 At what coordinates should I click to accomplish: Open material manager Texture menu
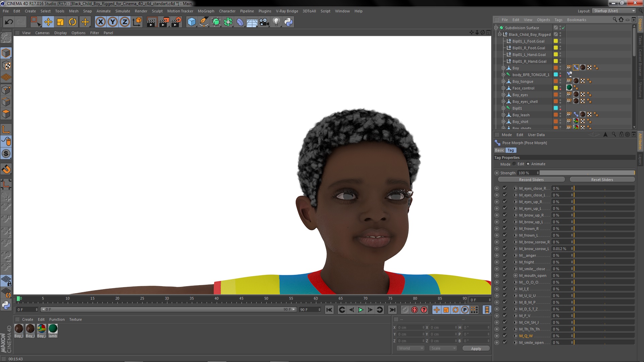75,319
